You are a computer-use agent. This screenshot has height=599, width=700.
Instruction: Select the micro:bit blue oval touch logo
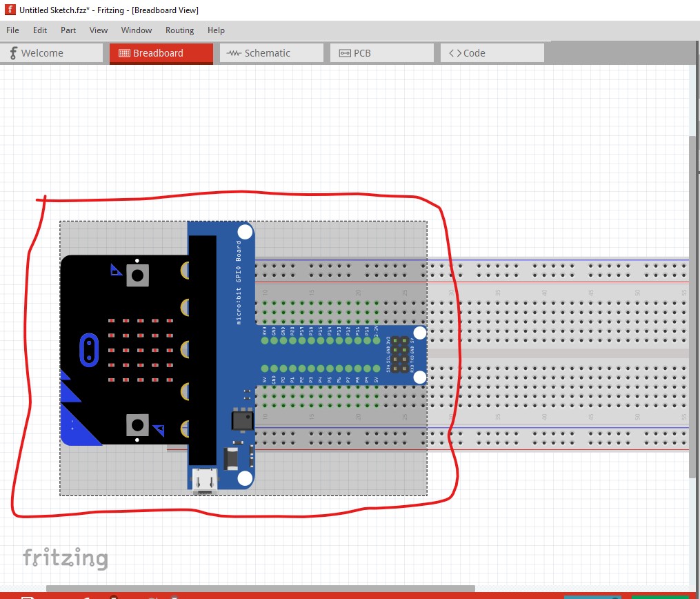tap(89, 350)
